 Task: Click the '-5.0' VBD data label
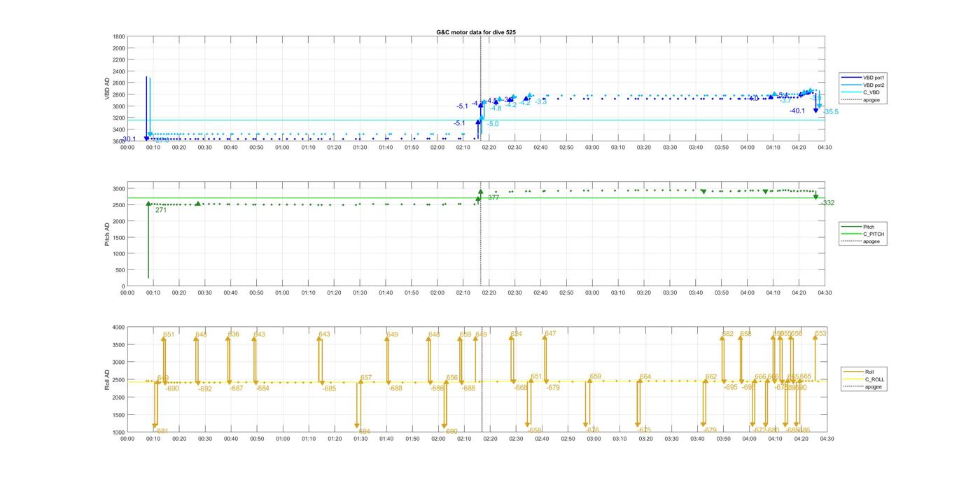(493, 124)
